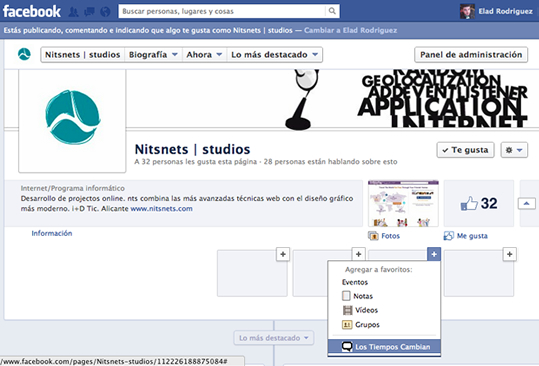Collapse the favorites with the up arrow button
Viewport: 539px width, 366px height.
tap(527, 203)
